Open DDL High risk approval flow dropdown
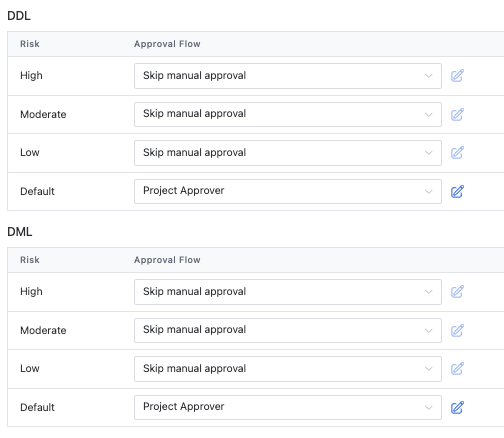Viewport: 504px width, 438px height. tap(288, 76)
